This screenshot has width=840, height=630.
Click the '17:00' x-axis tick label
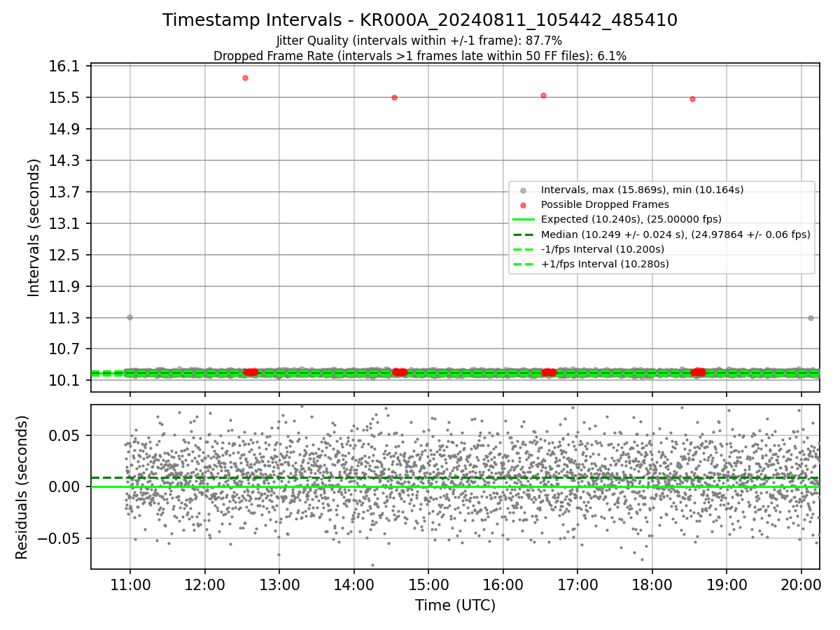(x=577, y=584)
